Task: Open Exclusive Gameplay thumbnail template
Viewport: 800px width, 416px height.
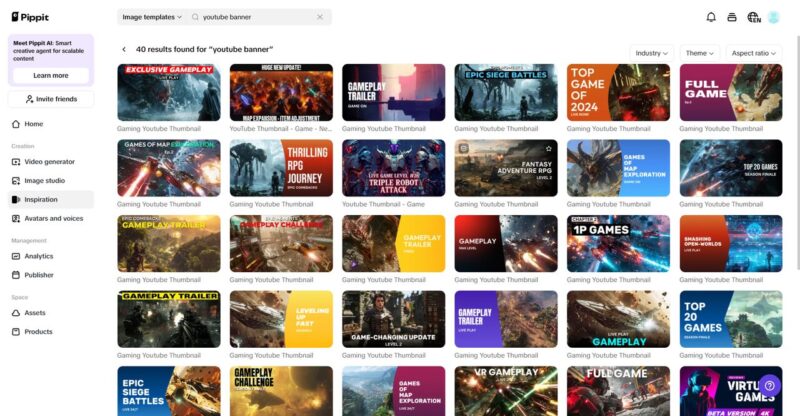Action: [x=169, y=92]
